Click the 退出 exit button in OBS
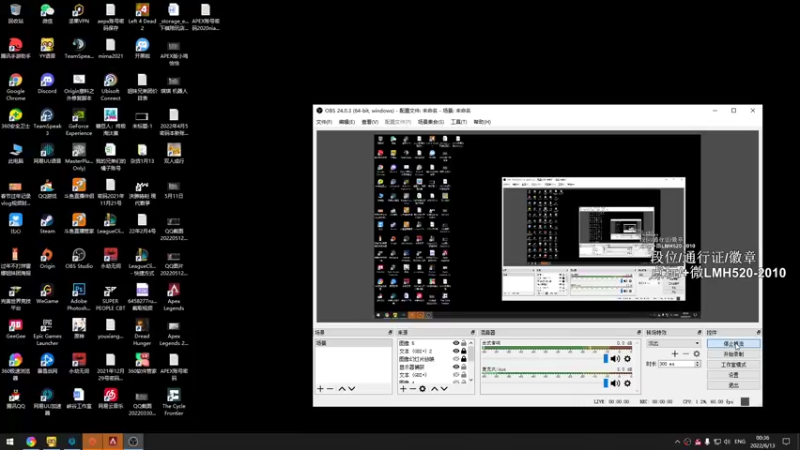This screenshot has width=800, height=450. (734, 385)
